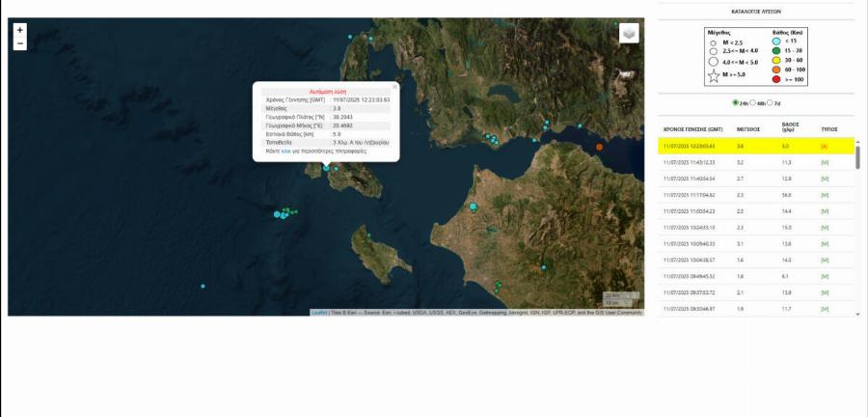The image size is (868, 417).
Task: Close the earthquake info popup
Action: tap(394, 87)
